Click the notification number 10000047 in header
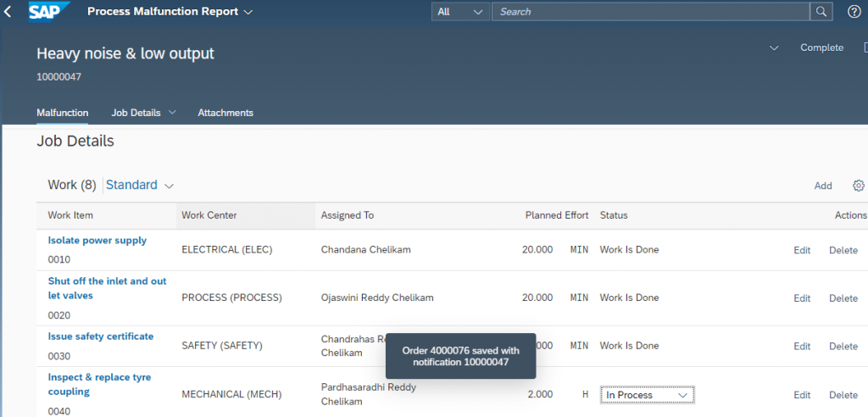This screenshot has width=868, height=417. pyautogui.click(x=58, y=77)
